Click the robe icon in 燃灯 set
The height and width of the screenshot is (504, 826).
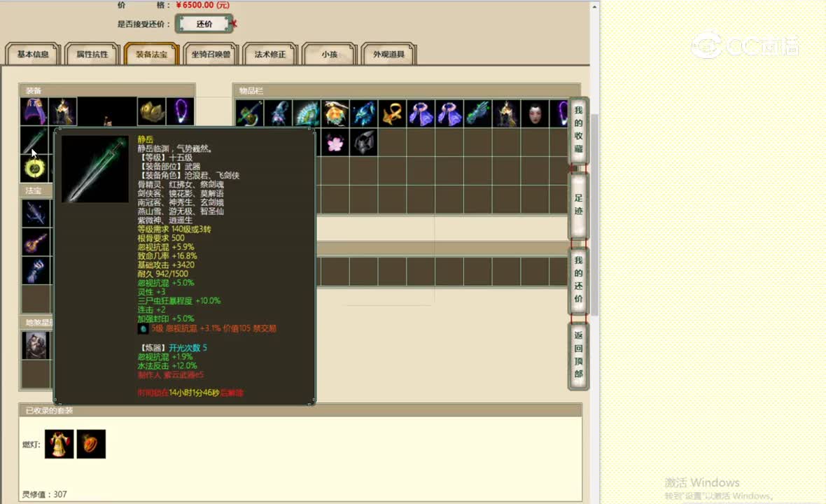pos(59,444)
